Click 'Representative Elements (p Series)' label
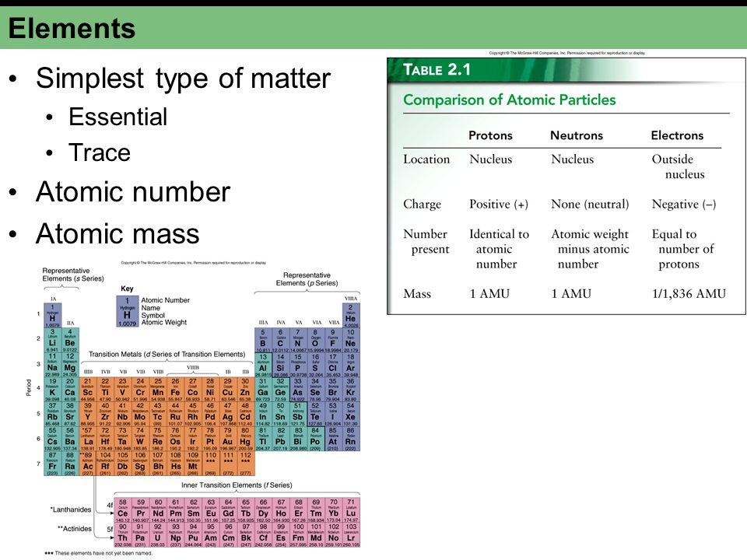The width and height of the screenshot is (747, 560). (x=307, y=279)
